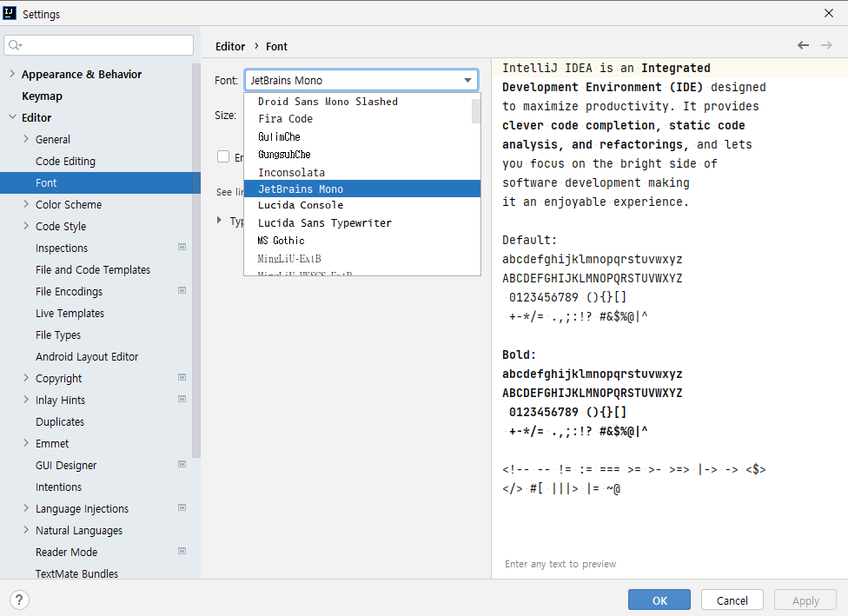Open File and Code Templates
The height and width of the screenshot is (616, 848).
coord(93,269)
